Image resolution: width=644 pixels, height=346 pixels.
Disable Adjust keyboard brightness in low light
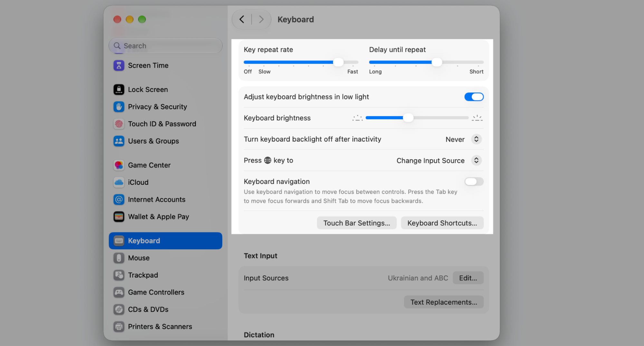(x=474, y=97)
